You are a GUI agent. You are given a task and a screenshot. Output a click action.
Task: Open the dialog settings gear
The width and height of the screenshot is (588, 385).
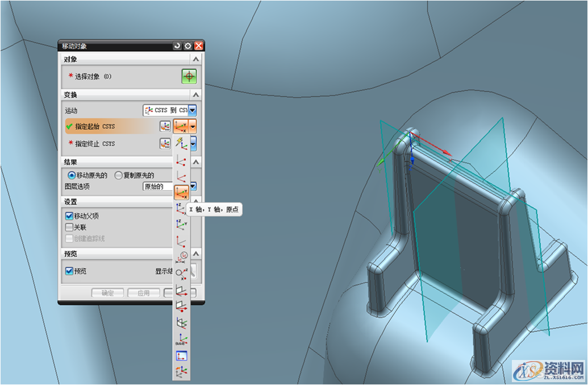(x=187, y=45)
